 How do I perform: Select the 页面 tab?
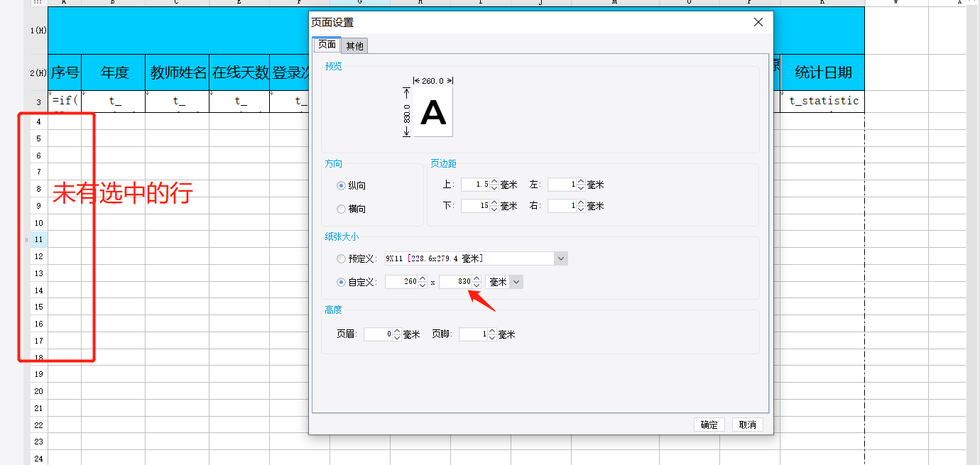pyautogui.click(x=327, y=45)
